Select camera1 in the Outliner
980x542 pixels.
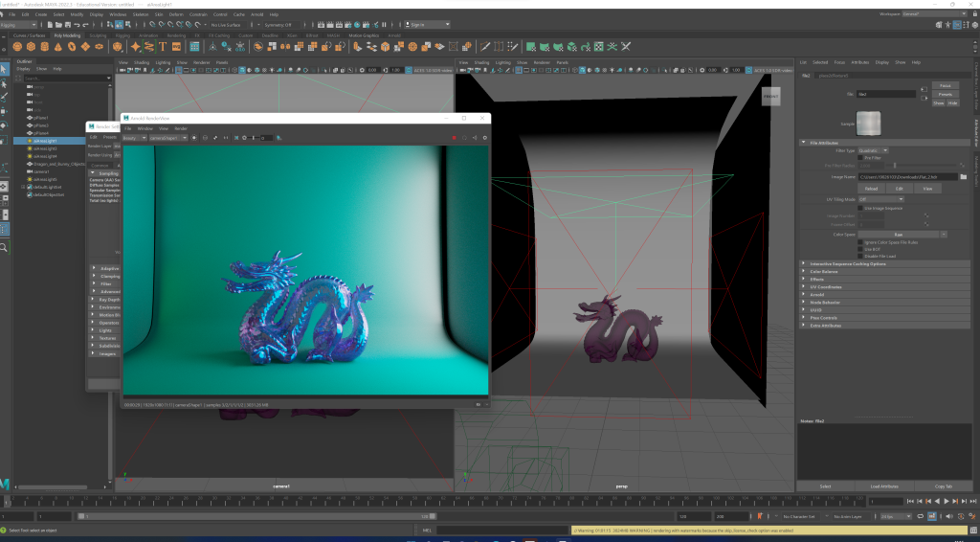(41, 171)
